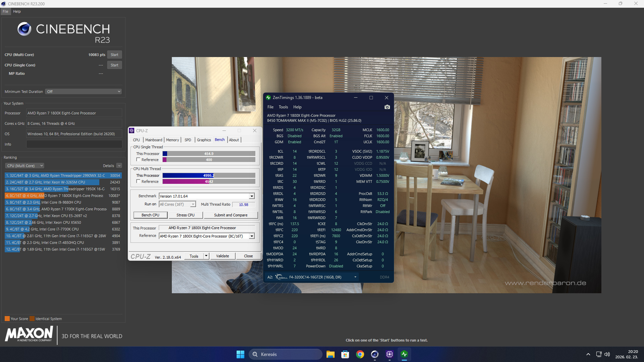
Task: Open CPU (Multi Core) ranking dropdown
Action: tap(25, 166)
